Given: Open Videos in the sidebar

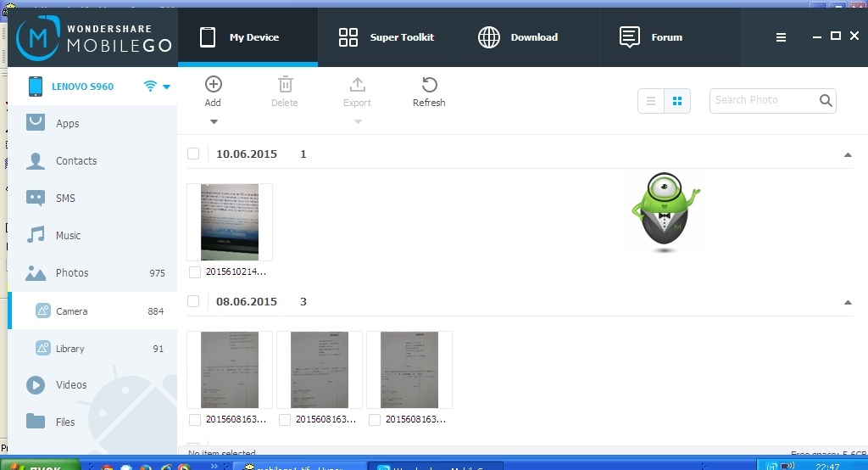Looking at the screenshot, I should point(92,384).
